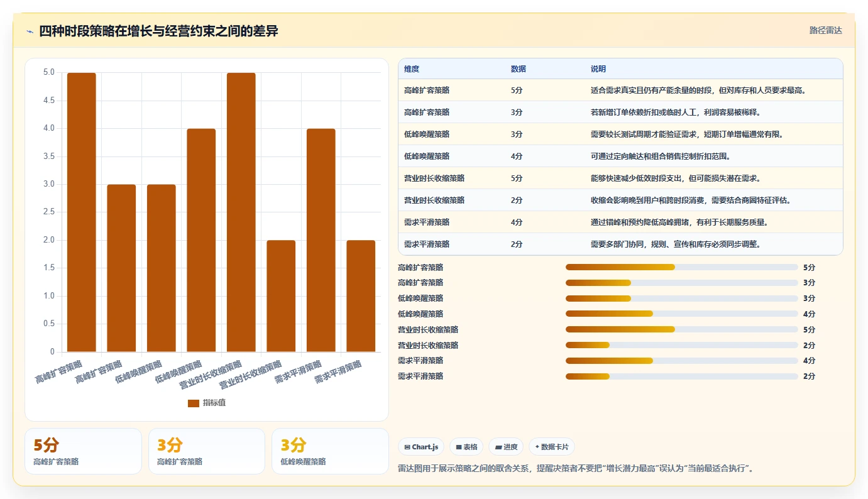This screenshot has height=499, width=868.
Task: Select the 表格 chip
Action: [466, 447]
